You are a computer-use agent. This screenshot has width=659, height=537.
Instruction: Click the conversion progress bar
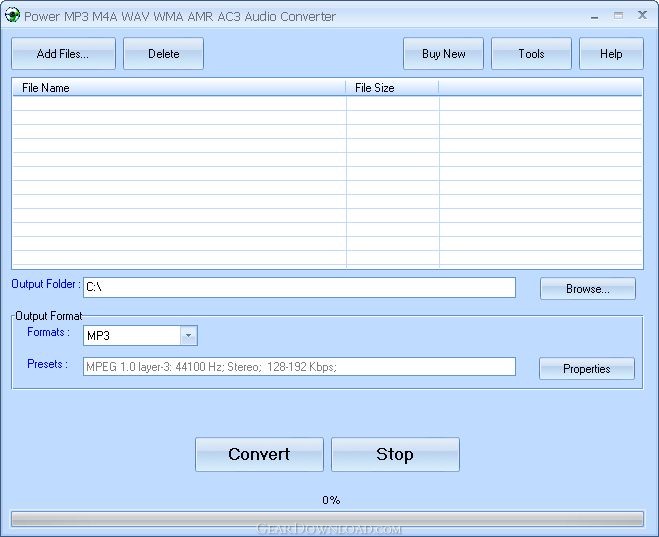[327, 519]
